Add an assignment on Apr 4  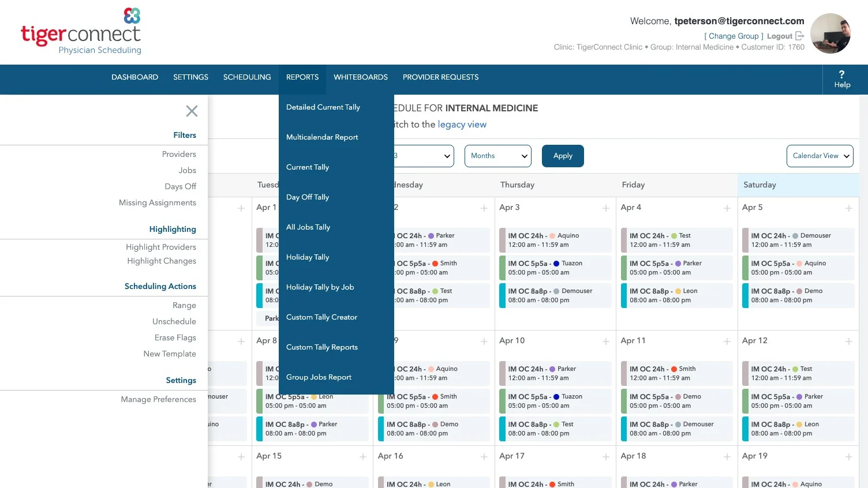pos(727,208)
